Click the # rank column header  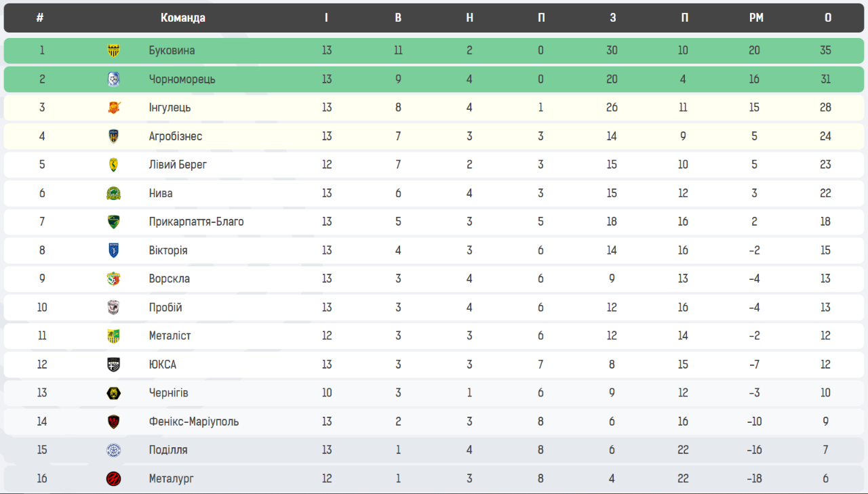point(40,18)
